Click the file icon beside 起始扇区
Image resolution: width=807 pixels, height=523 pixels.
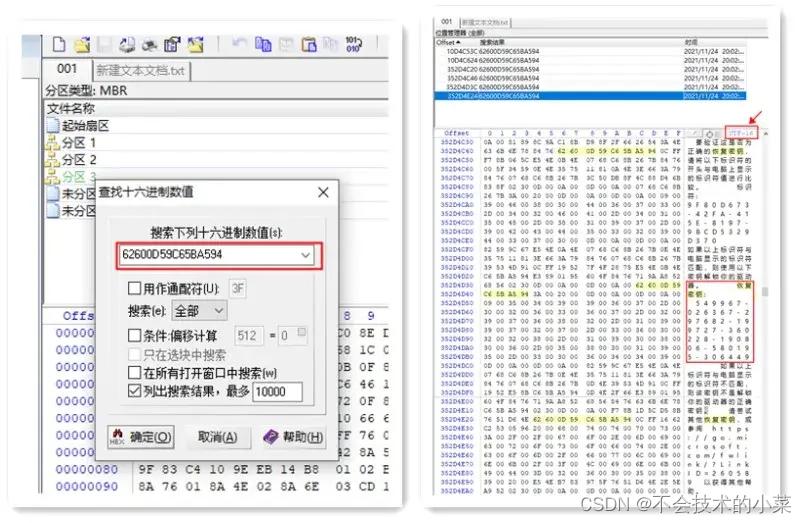click(x=53, y=125)
